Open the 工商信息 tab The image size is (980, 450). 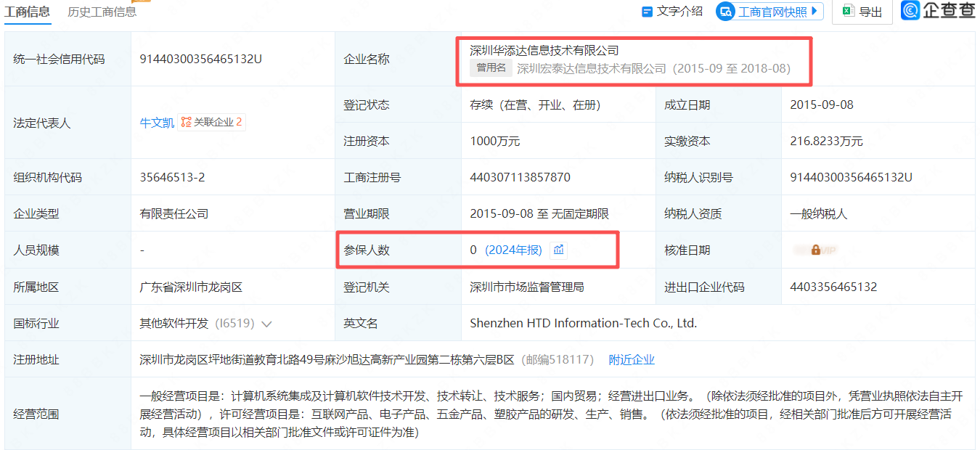tap(28, 12)
